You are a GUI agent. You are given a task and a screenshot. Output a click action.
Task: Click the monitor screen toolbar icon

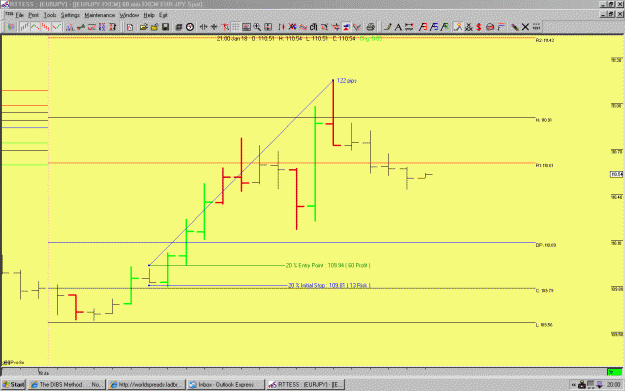(x=247, y=27)
